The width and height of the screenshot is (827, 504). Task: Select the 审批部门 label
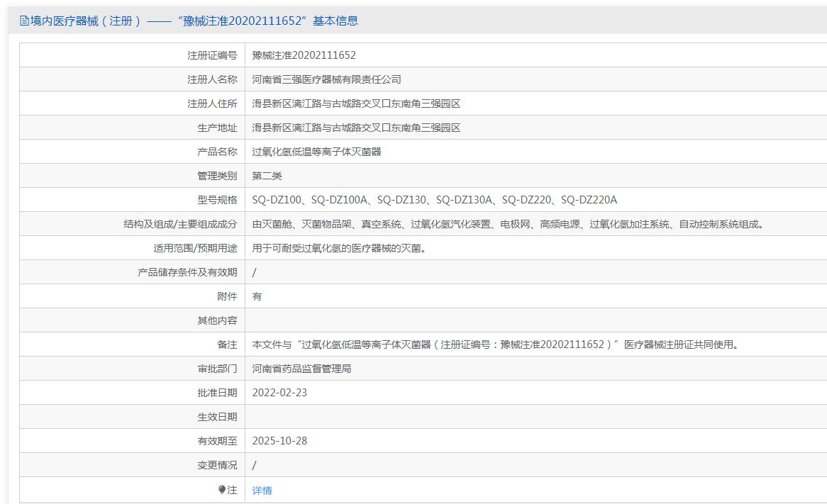217,369
